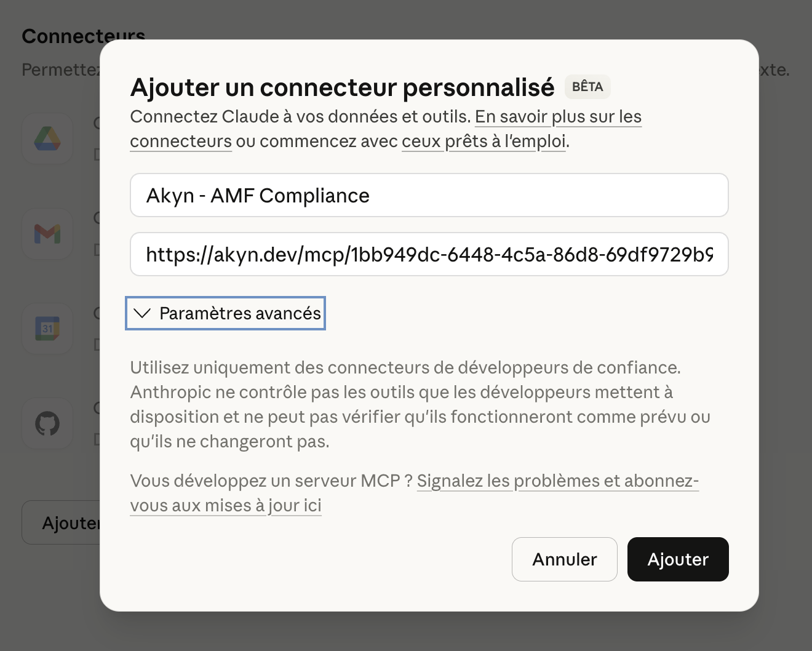The height and width of the screenshot is (651, 812).
Task: Click the chevron icon on Paramètres avancés
Action: [142, 313]
